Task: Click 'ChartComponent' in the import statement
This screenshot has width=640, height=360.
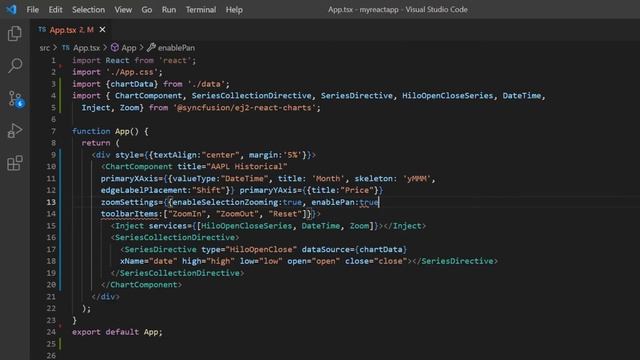Action: [x=148, y=96]
